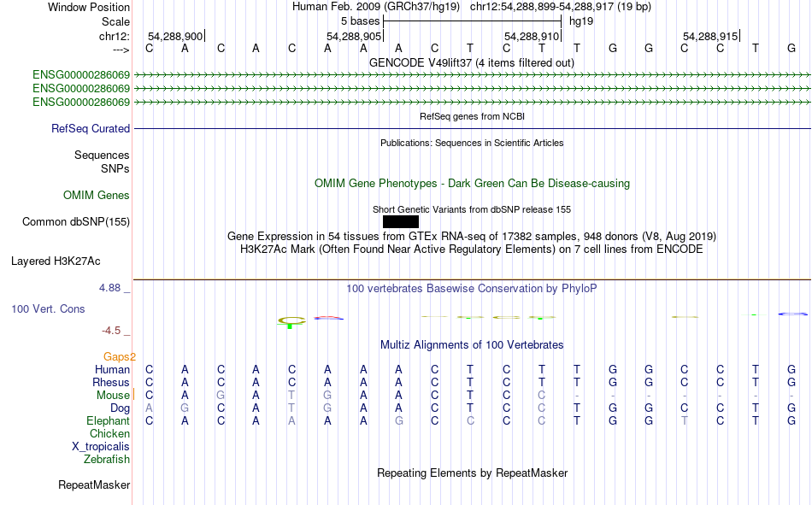Click the second ENSG00000286069 transcript label
This screenshot has height=505, width=812.
81,88
